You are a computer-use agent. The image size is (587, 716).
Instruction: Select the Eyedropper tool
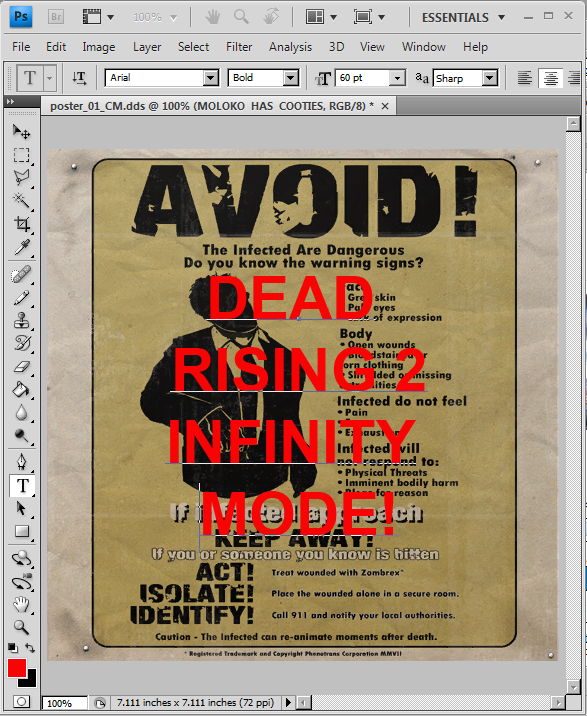coord(21,247)
